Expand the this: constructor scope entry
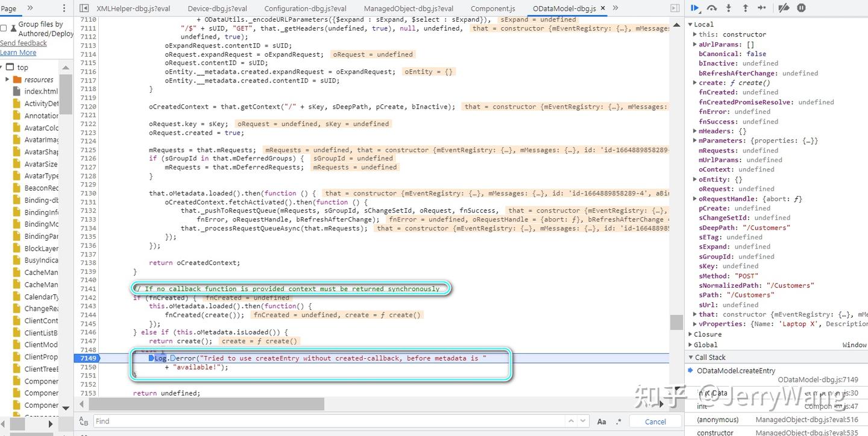868x436 pixels. (696, 34)
